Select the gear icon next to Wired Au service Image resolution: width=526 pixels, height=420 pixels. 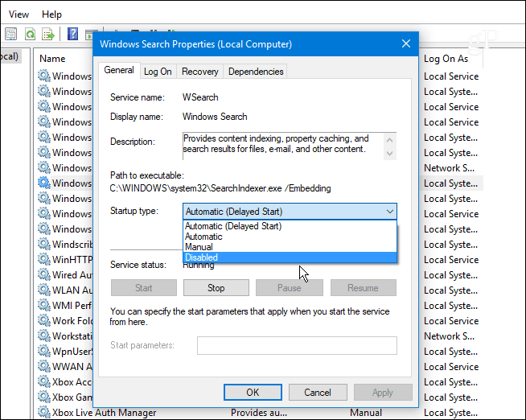coord(44,274)
